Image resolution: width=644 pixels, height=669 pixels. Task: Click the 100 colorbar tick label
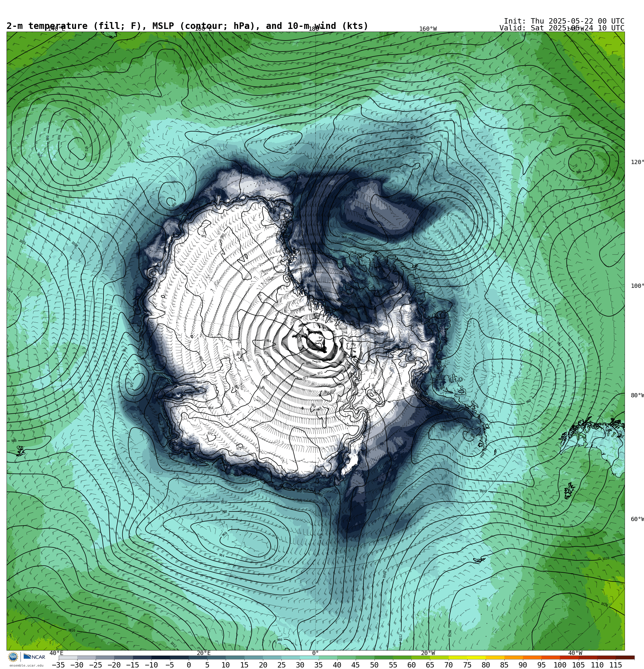[560, 665]
